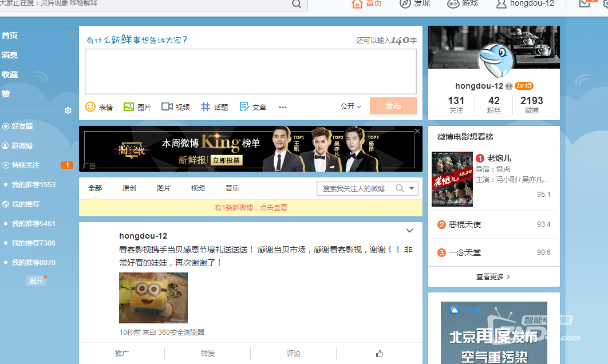Open the profile avatar dolphin image
This screenshot has width=608, height=364.
click(x=496, y=60)
